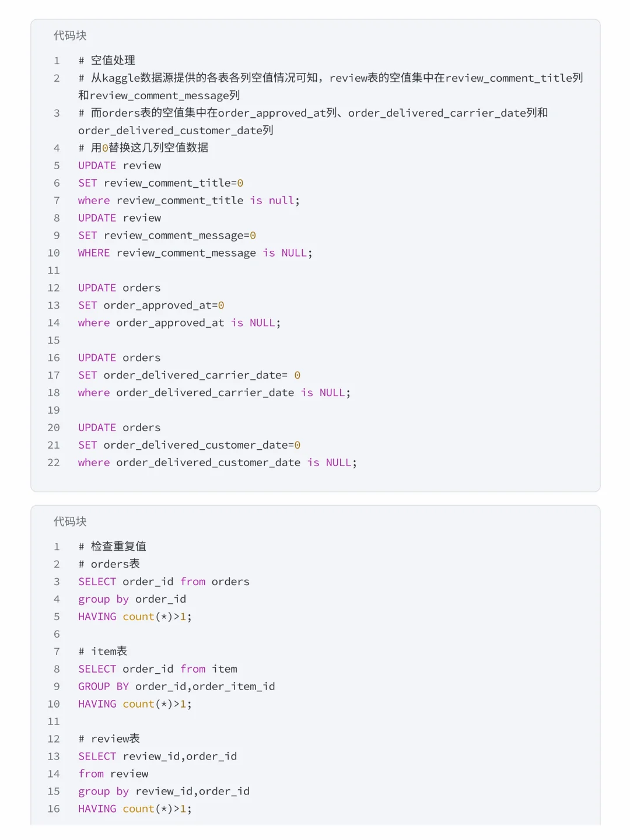
Task: Click 'SET review_comment_title=0' line
Action: click(x=160, y=183)
